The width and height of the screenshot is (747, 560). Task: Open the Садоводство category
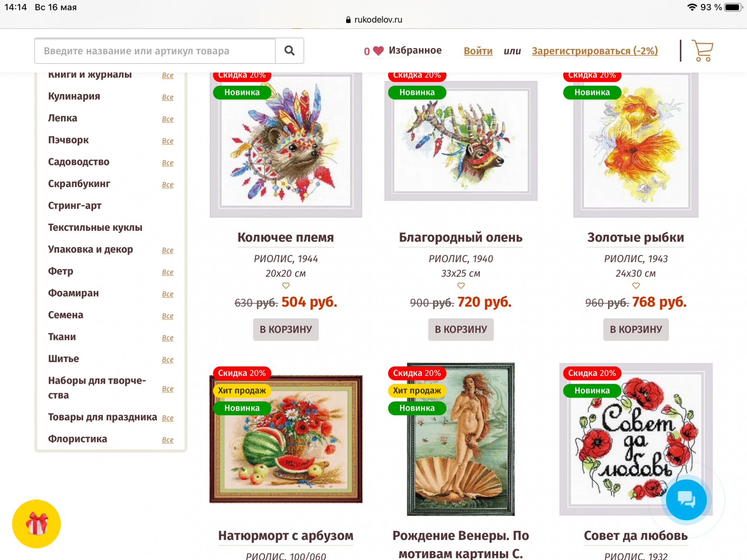point(79,162)
